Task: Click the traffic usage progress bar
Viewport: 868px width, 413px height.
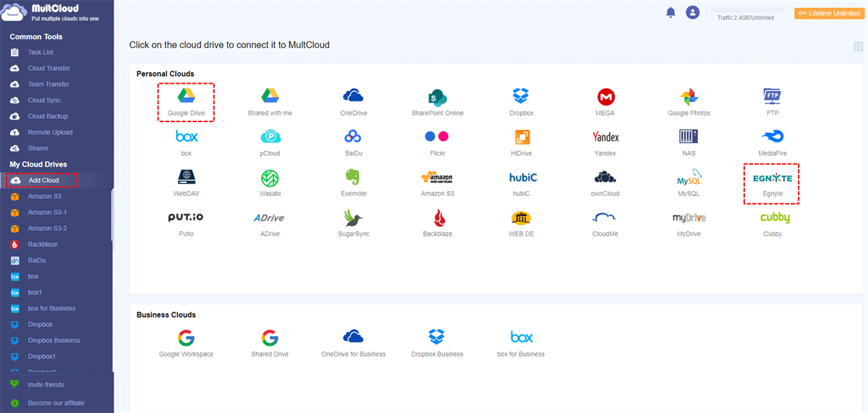Action: tap(747, 10)
